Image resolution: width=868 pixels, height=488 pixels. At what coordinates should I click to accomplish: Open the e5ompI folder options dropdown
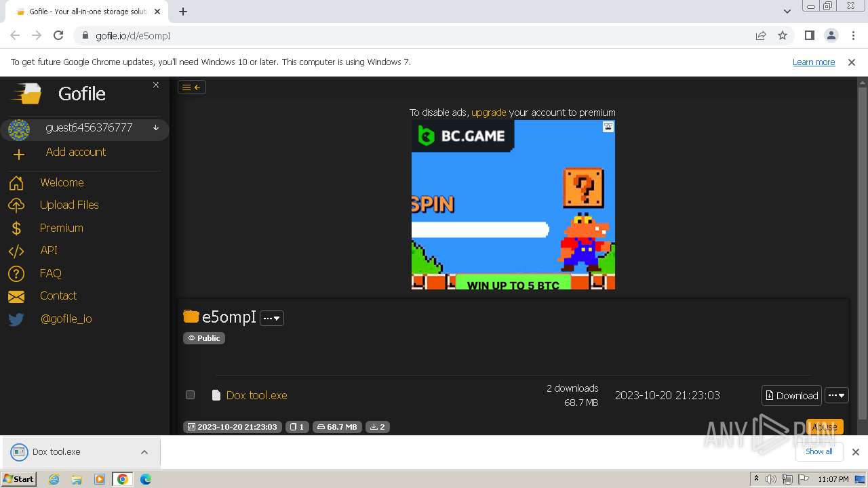pyautogui.click(x=272, y=318)
